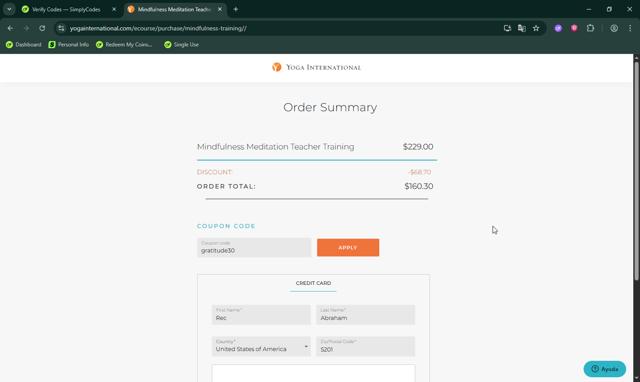Click the DISCOUNT label
The width and height of the screenshot is (640, 382).
click(214, 172)
